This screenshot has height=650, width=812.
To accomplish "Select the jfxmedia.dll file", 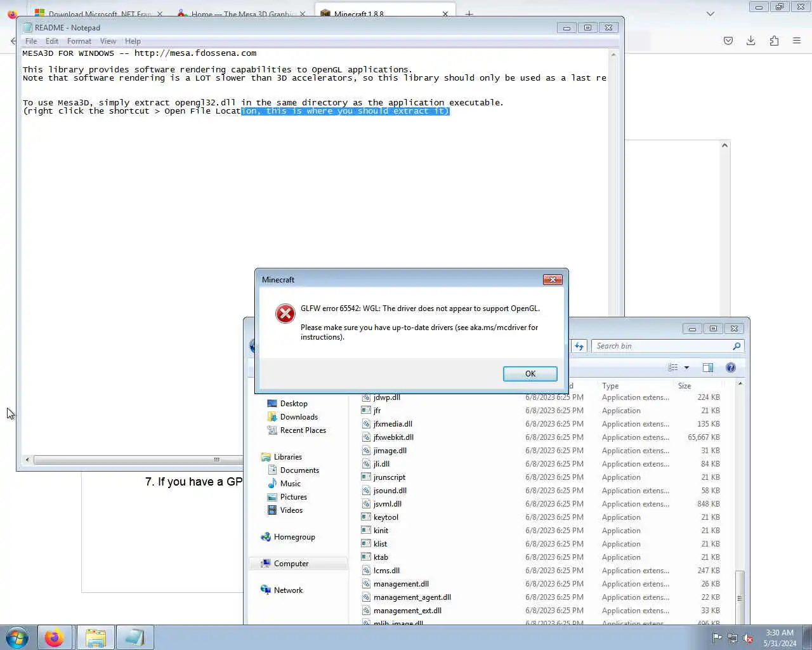I will tap(393, 424).
